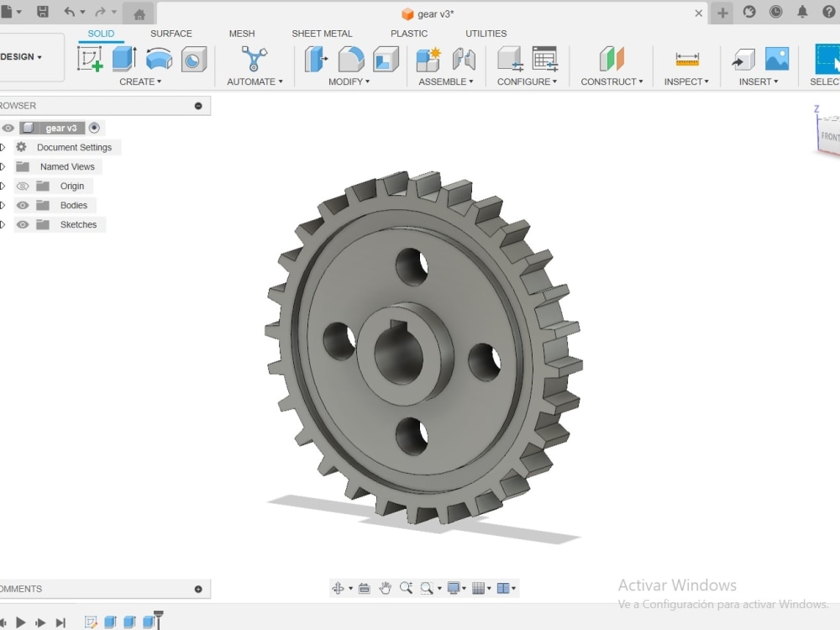
Task: Click the Fit/Zoom Window tool
Action: click(x=428, y=588)
